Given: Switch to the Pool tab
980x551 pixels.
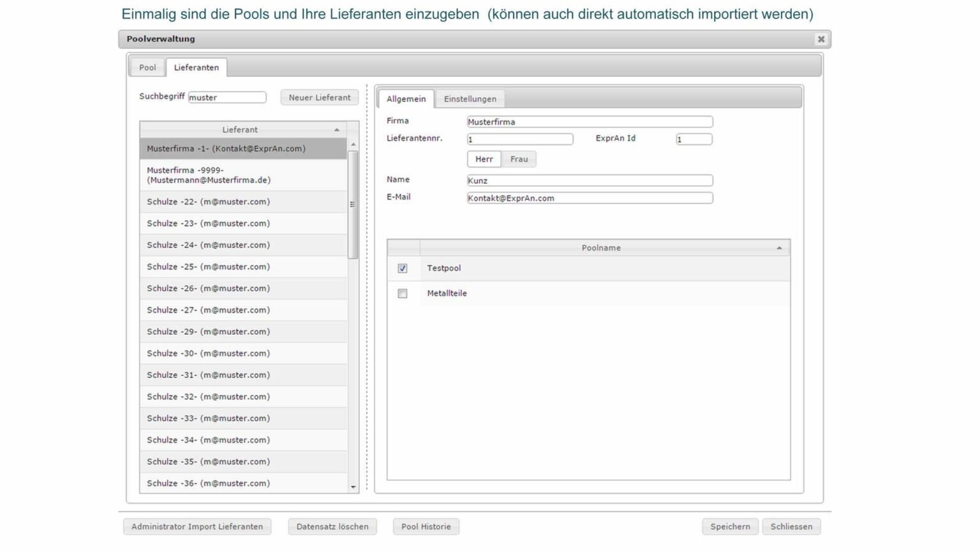Looking at the screenshot, I should tap(147, 68).
